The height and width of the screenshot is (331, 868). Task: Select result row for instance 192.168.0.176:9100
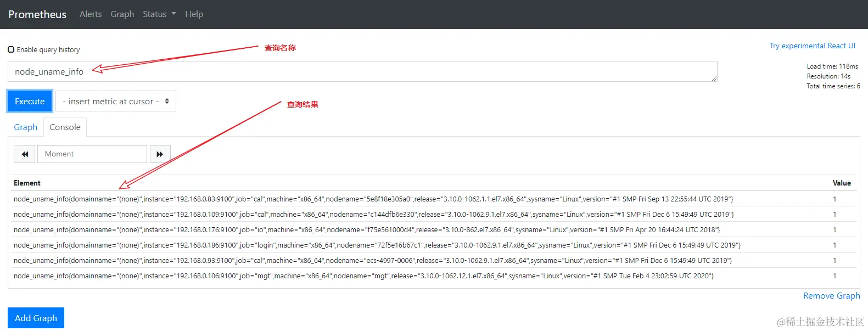tap(435, 230)
